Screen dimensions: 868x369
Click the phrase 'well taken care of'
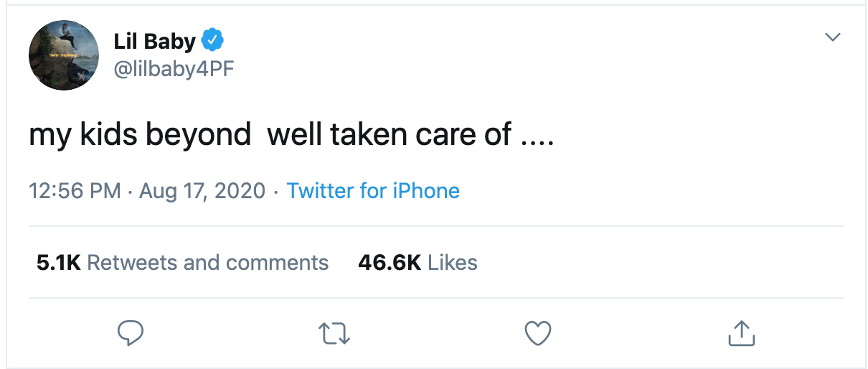click(x=389, y=135)
